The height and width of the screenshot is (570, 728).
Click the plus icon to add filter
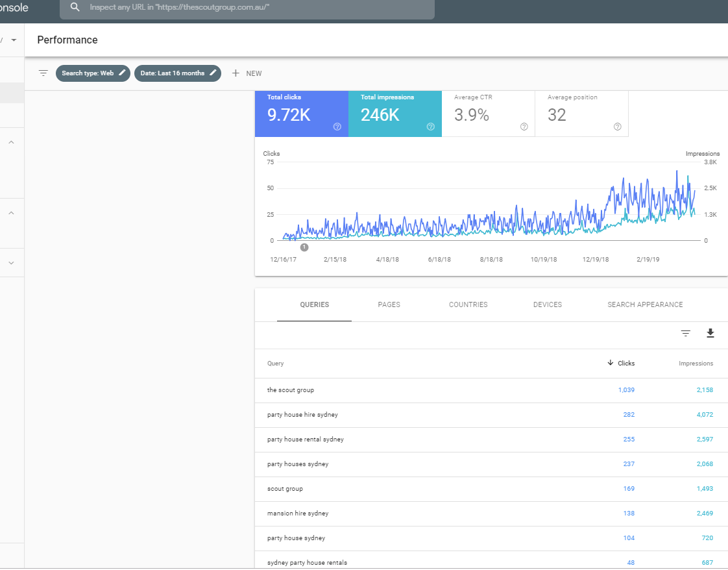pyautogui.click(x=236, y=73)
